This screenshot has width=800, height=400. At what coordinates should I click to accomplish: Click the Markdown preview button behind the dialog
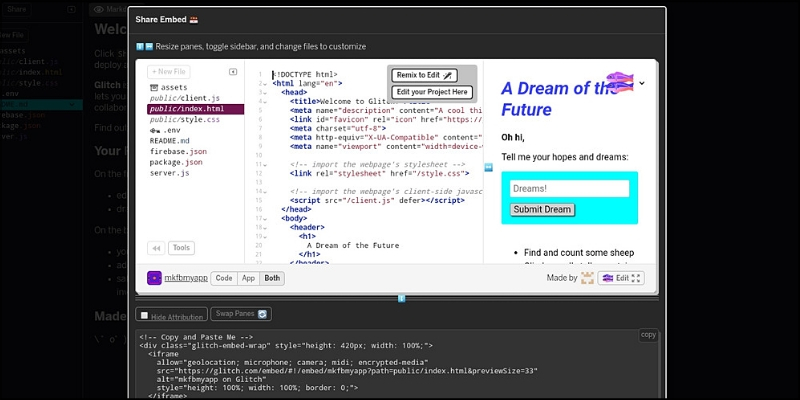point(109,10)
